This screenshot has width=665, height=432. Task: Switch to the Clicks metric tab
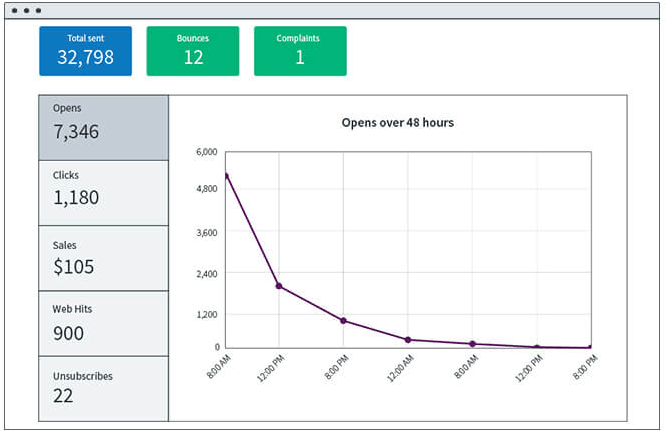[x=103, y=193]
